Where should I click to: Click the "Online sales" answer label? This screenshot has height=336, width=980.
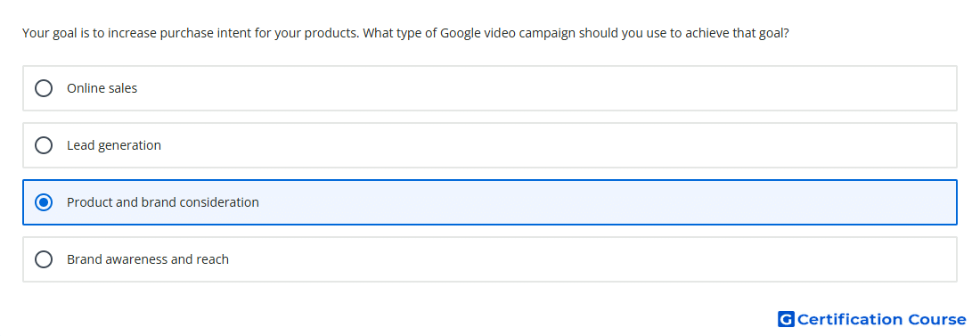click(x=102, y=88)
